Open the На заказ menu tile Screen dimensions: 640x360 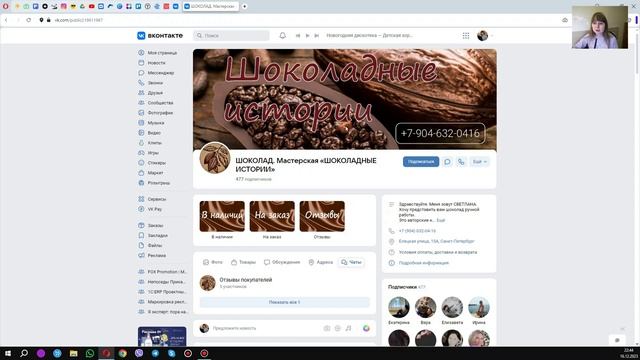tap(272, 216)
